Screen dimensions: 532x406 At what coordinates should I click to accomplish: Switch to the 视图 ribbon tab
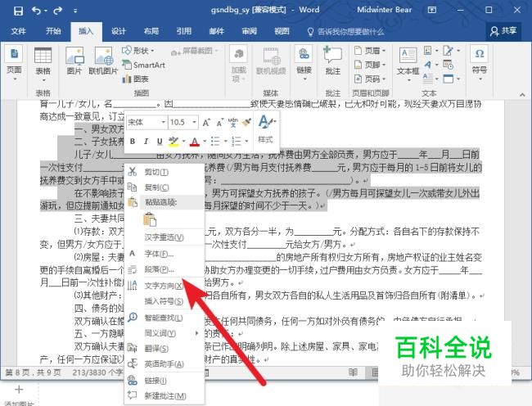click(x=282, y=31)
